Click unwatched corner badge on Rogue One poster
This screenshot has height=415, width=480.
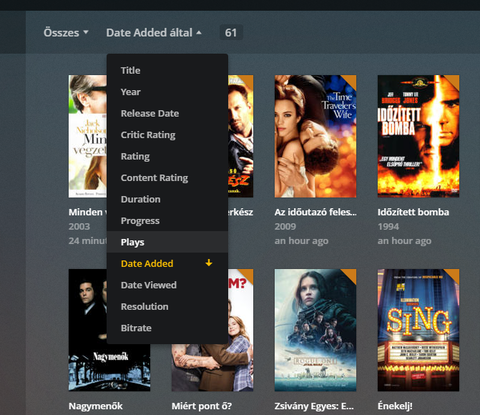click(350, 275)
